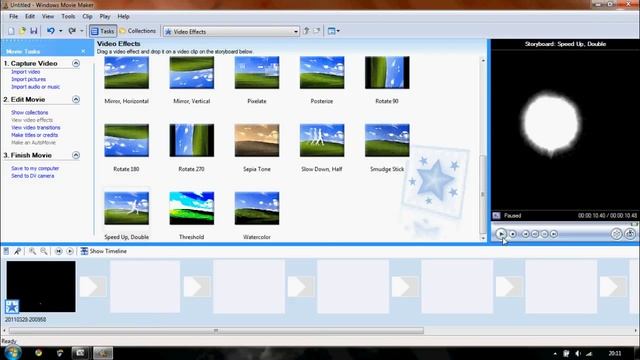
Task: Click Import audio or music link
Action: point(36,87)
